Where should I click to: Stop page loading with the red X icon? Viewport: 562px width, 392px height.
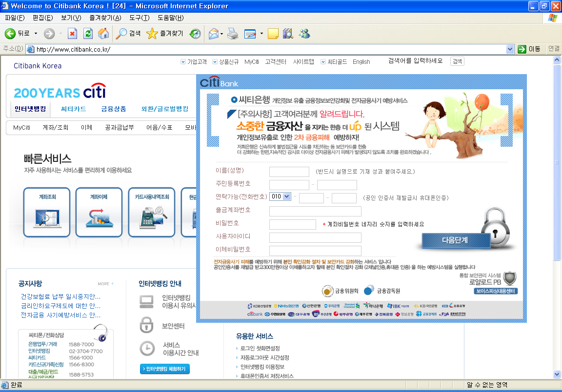point(72,34)
